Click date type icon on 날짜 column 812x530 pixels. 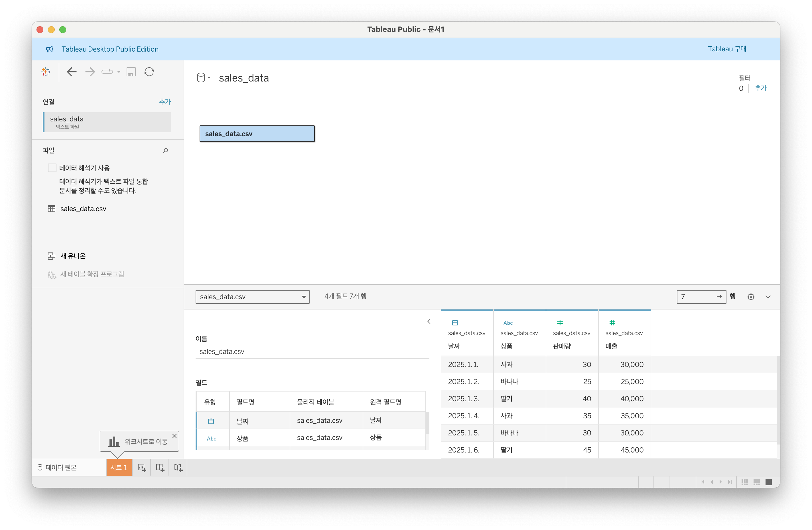coord(455,323)
